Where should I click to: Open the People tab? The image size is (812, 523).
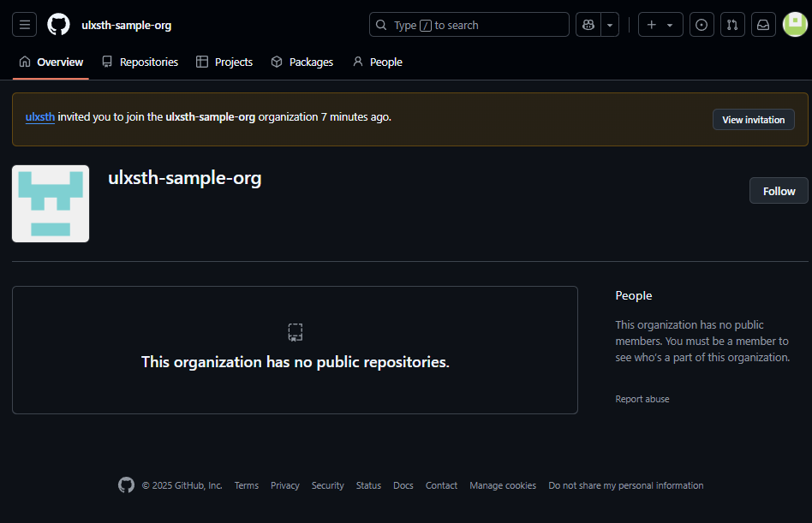pos(378,62)
